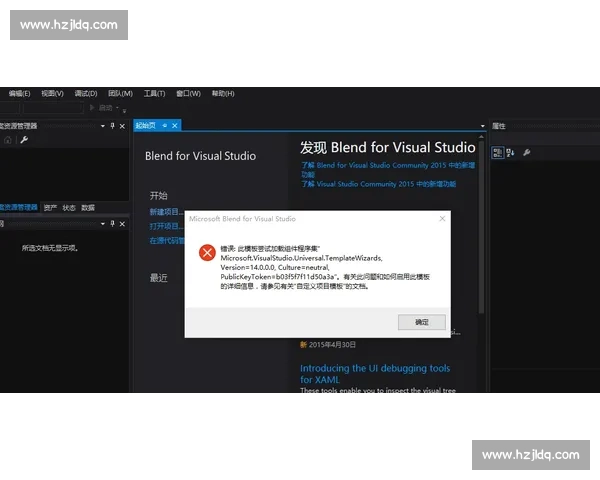600x480 pixels.
Task: Click the red error icon in the dialog
Action: coord(207,253)
